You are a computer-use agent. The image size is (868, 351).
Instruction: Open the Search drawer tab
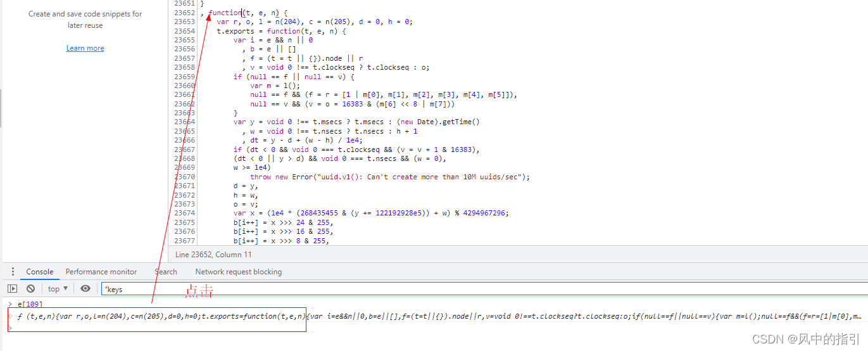coord(166,272)
